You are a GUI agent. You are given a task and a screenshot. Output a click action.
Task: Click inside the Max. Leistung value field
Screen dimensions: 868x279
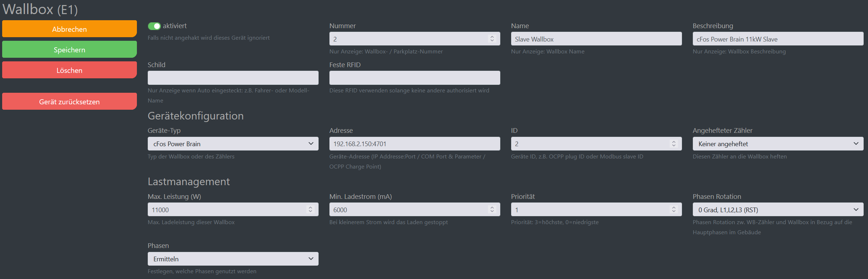pyautogui.click(x=224, y=210)
